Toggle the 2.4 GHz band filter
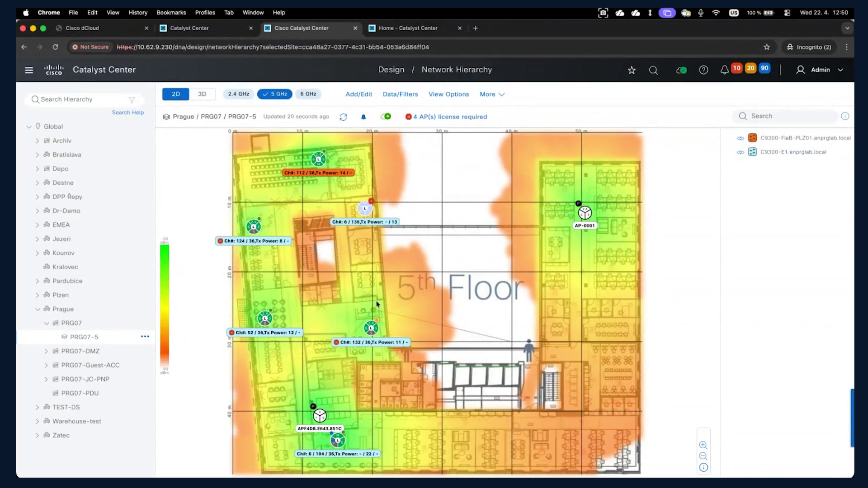Screen dimensions: 868x488 point(239,94)
